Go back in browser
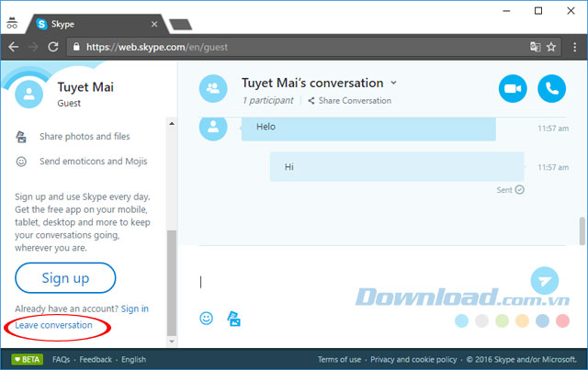The height and width of the screenshot is (370, 588). coord(14,47)
